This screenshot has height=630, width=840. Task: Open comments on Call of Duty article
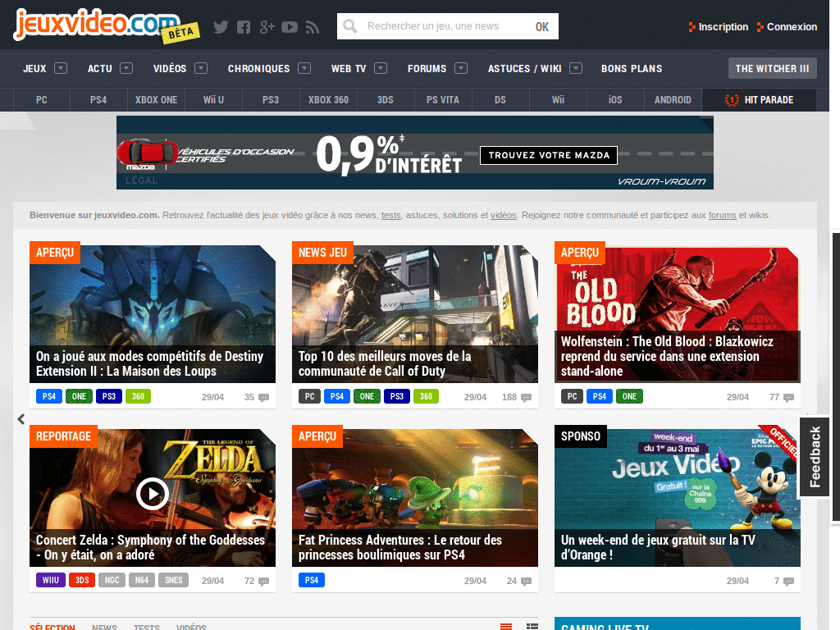click(517, 397)
